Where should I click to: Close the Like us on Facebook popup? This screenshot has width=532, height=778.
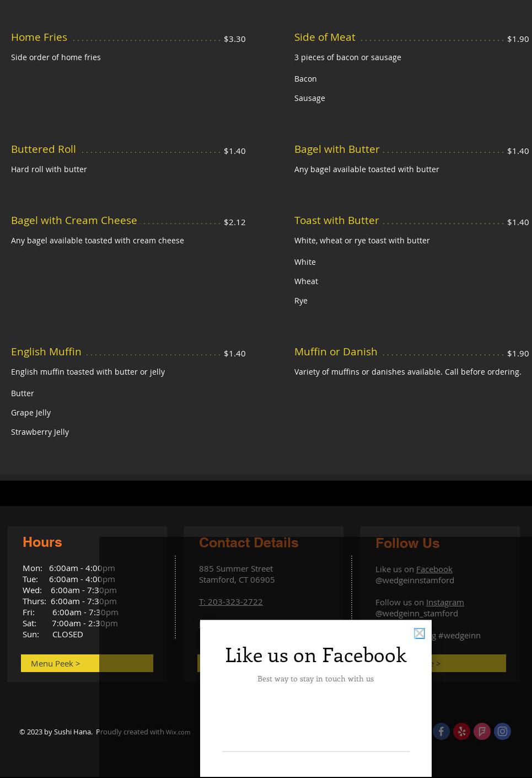pyautogui.click(x=419, y=633)
